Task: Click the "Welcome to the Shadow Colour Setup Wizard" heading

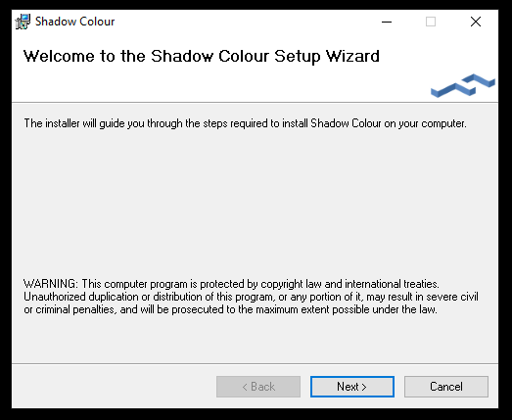Action: click(202, 56)
